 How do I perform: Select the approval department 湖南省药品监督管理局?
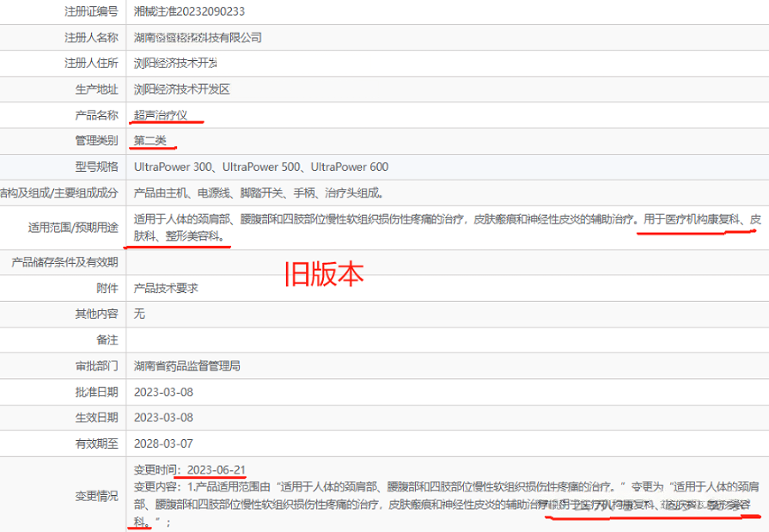click(x=186, y=365)
